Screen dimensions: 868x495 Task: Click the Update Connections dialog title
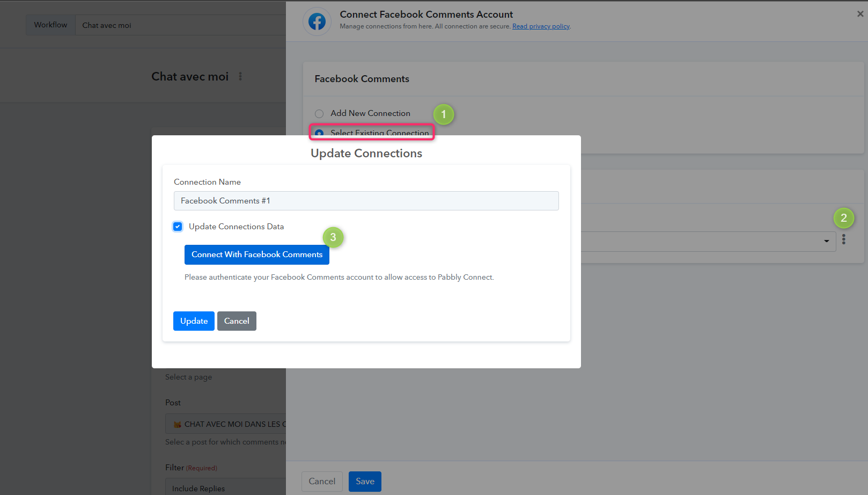[366, 154]
